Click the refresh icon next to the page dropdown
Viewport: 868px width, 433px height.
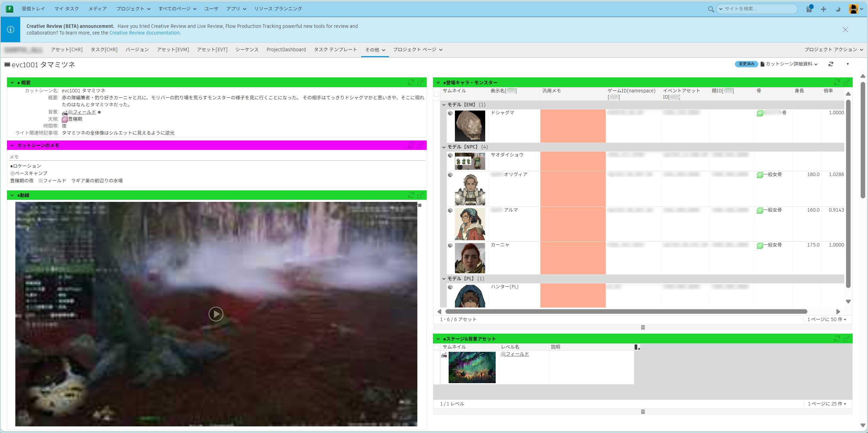tap(831, 64)
